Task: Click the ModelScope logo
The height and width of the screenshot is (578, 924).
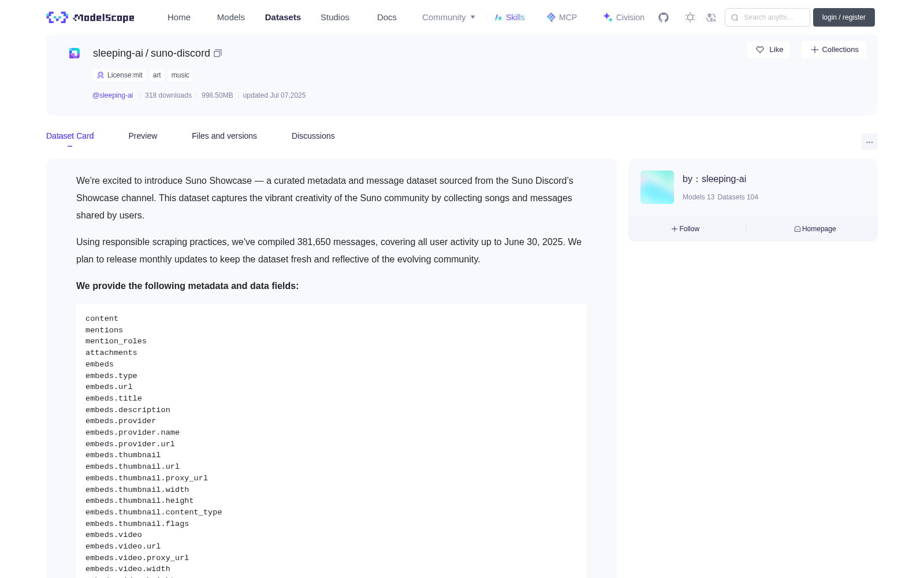Action: pyautogui.click(x=90, y=17)
